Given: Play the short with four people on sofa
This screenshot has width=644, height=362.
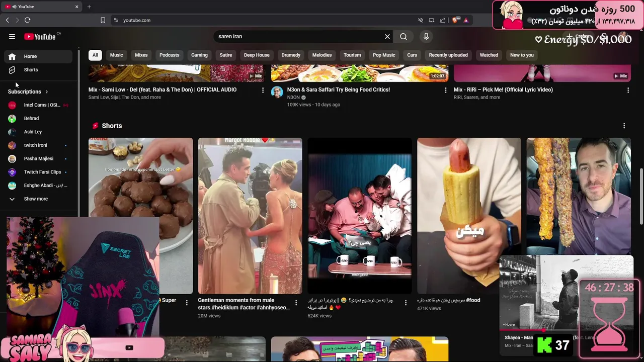Looking at the screenshot, I should pyautogui.click(x=360, y=216).
